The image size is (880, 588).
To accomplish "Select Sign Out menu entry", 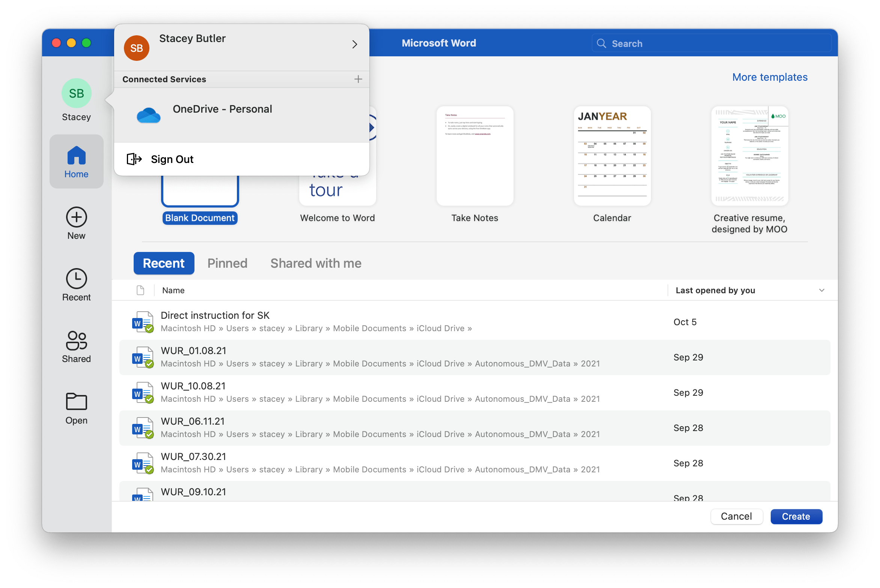I will [x=242, y=159].
